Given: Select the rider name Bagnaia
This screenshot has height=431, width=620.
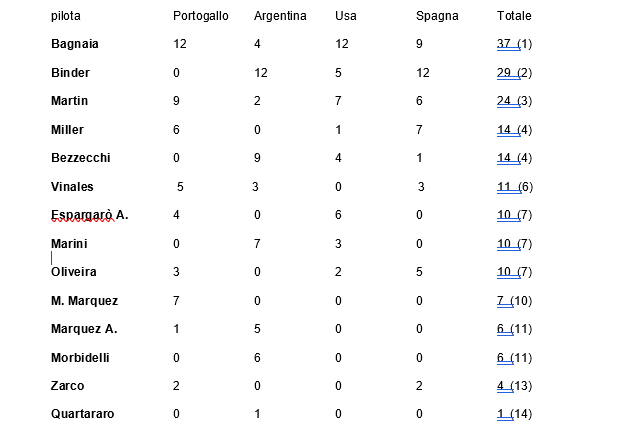Looking at the screenshot, I should [x=75, y=44].
